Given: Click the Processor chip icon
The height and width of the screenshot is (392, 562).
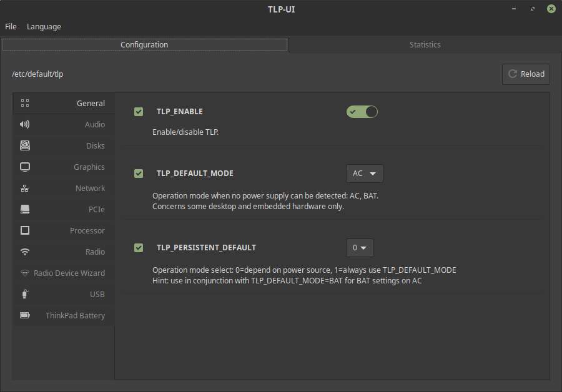Looking at the screenshot, I should [x=25, y=230].
